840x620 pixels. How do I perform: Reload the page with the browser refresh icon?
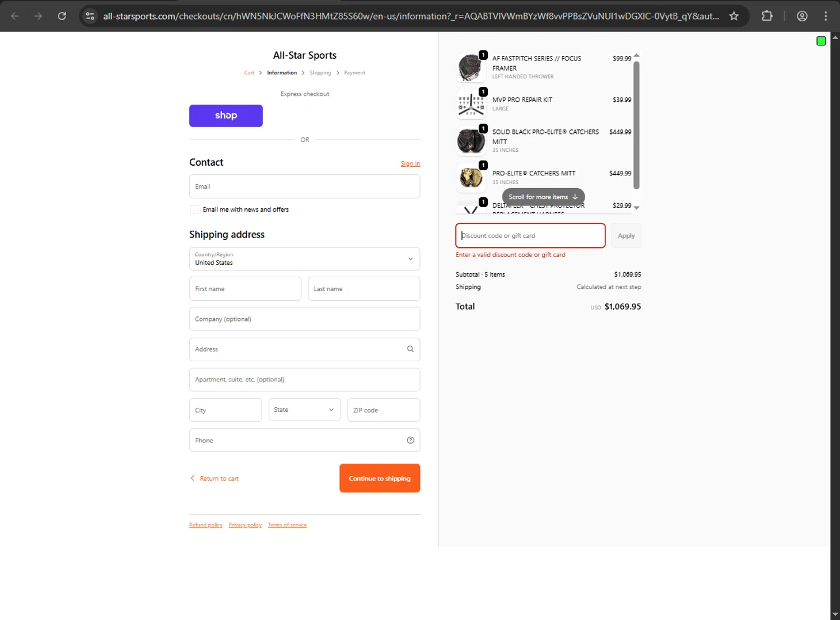(x=62, y=16)
